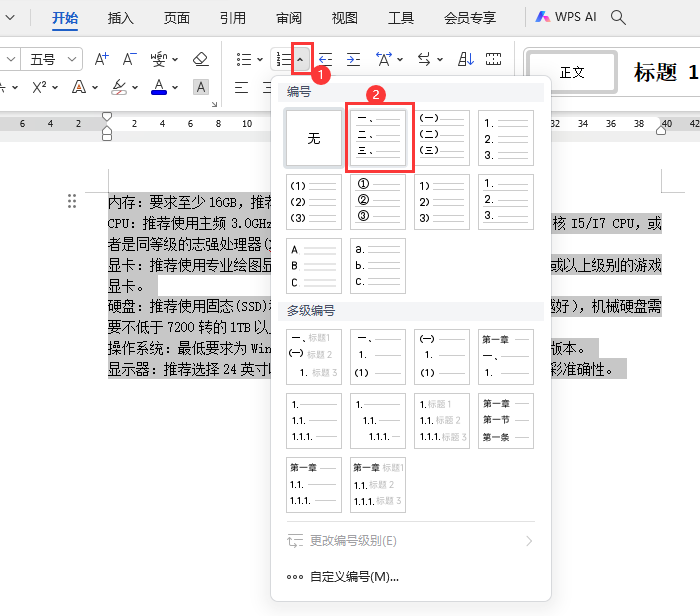This screenshot has height=616, width=700.
Task: Click the paragraph drag handle dots
Action: click(72, 201)
